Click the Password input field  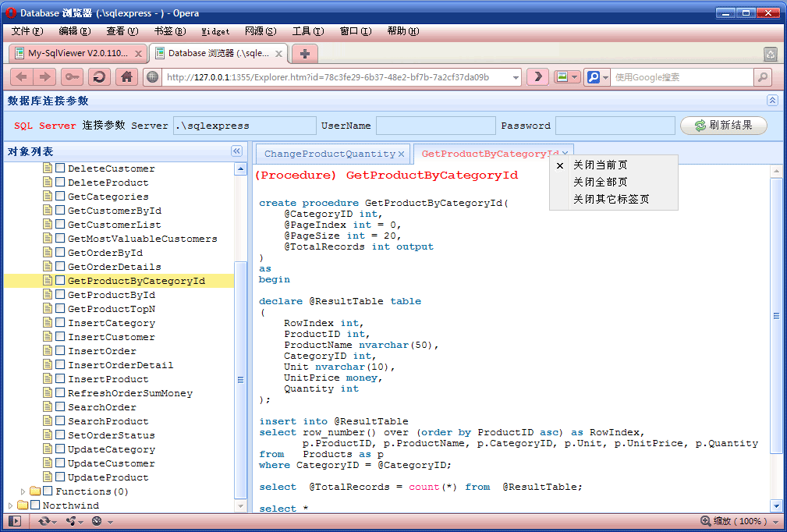(615, 126)
